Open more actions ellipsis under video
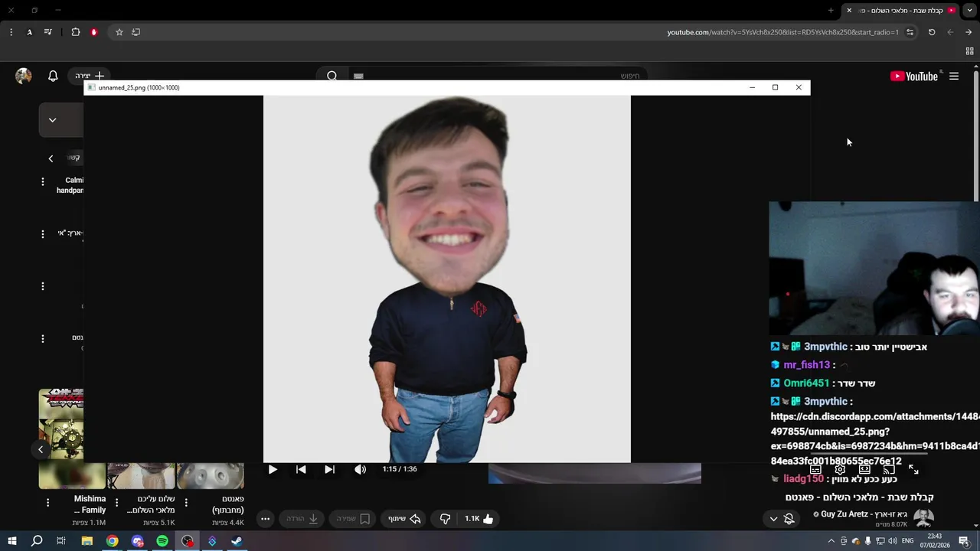The image size is (980, 551). click(265, 519)
